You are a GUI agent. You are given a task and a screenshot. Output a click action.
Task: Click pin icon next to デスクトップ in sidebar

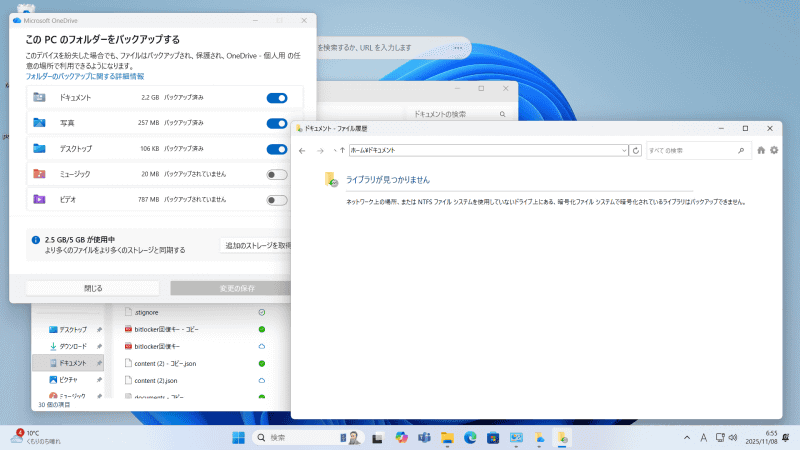pos(99,330)
